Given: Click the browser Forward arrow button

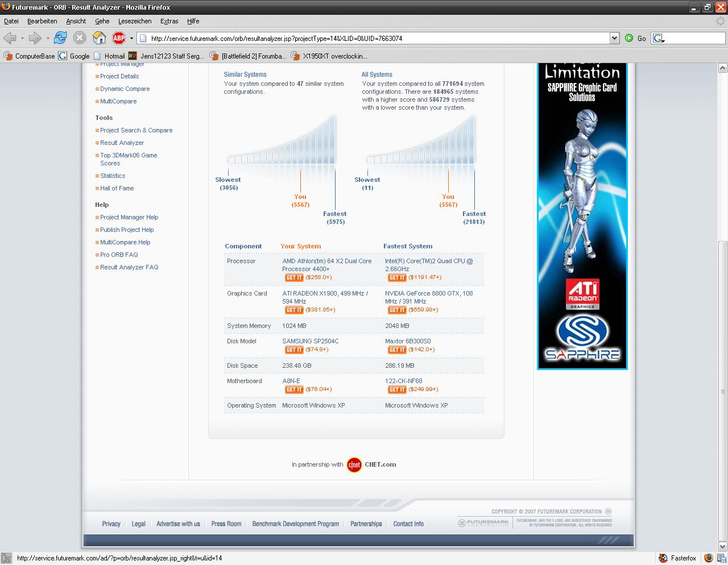Looking at the screenshot, I should (35, 38).
